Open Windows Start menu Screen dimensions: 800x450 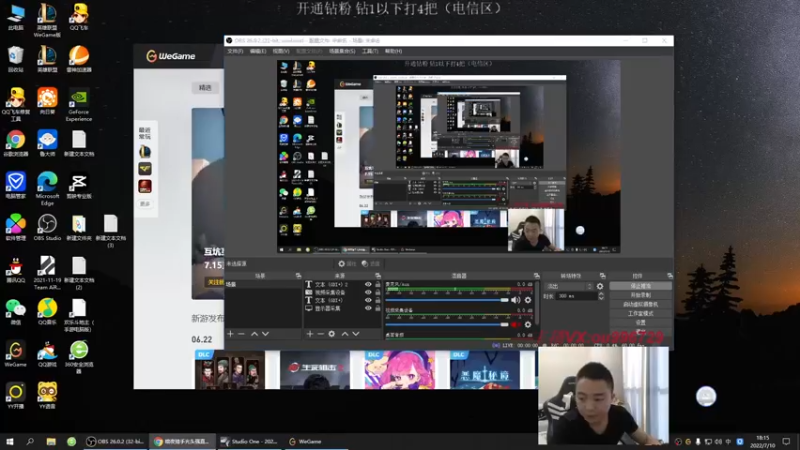(x=10, y=441)
